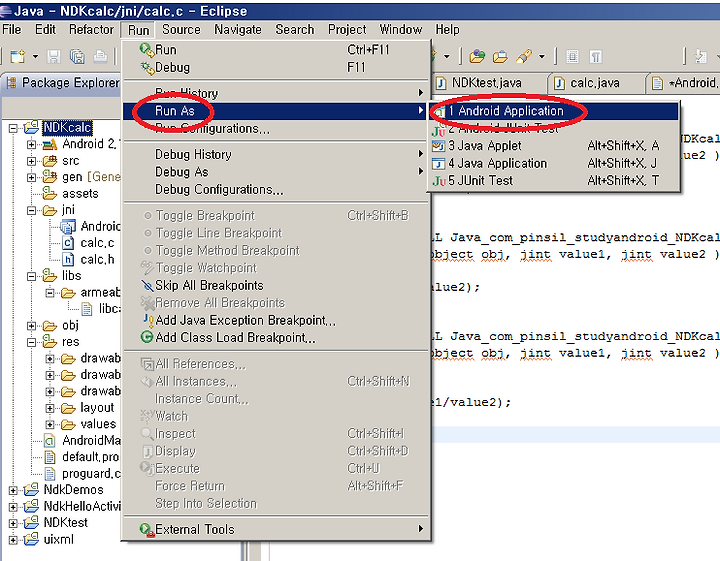
Task: Select the calc.c file icon
Action: [68, 243]
